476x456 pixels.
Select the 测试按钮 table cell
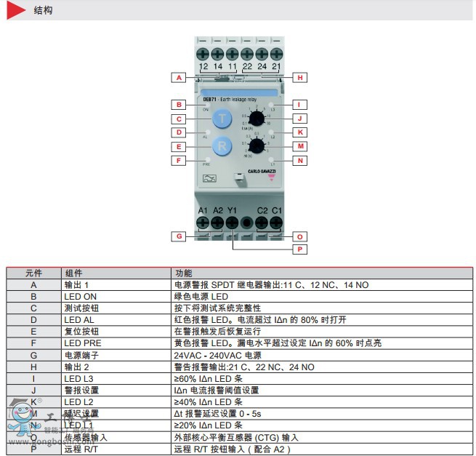point(80,308)
